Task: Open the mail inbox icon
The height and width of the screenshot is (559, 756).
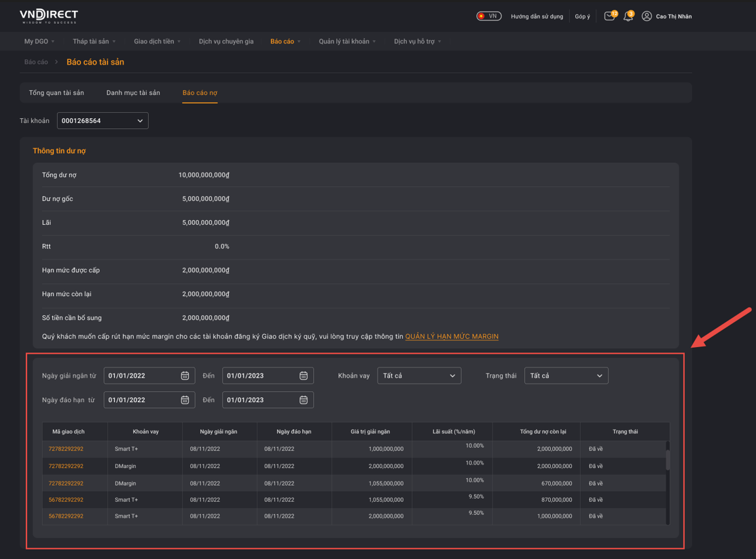Action: point(609,16)
